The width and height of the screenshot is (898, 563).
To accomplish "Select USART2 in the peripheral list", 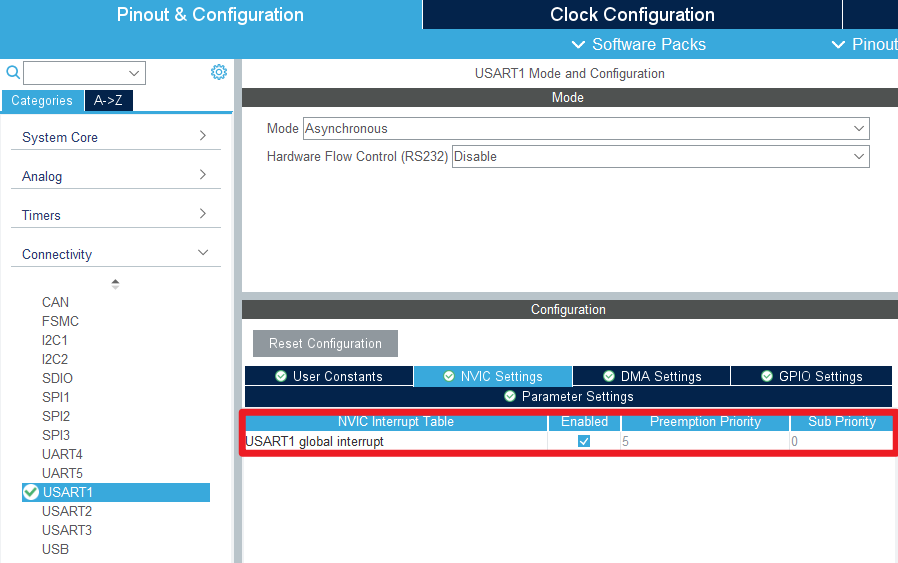I will click(x=67, y=511).
